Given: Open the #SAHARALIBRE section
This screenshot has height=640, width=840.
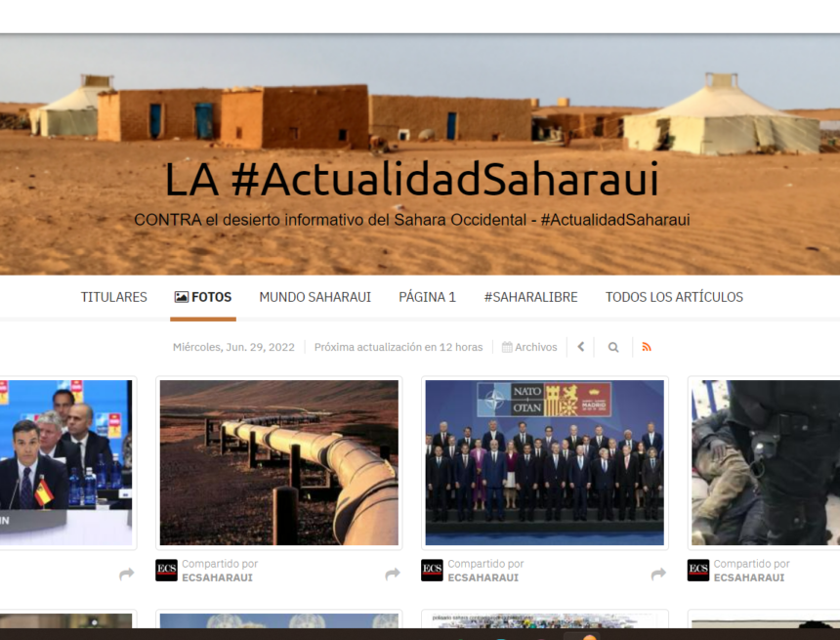Looking at the screenshot, I should (x=530, y=297).
